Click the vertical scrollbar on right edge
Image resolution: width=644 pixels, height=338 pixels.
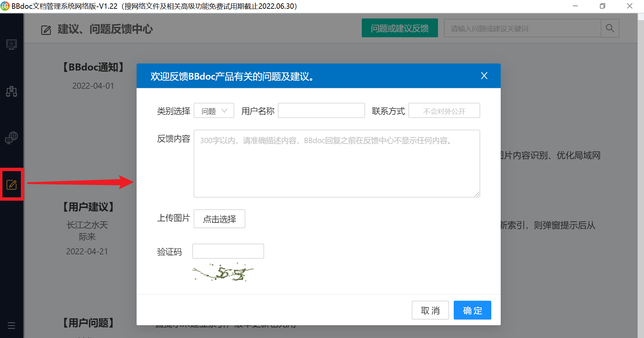click(x=641, y=176)
